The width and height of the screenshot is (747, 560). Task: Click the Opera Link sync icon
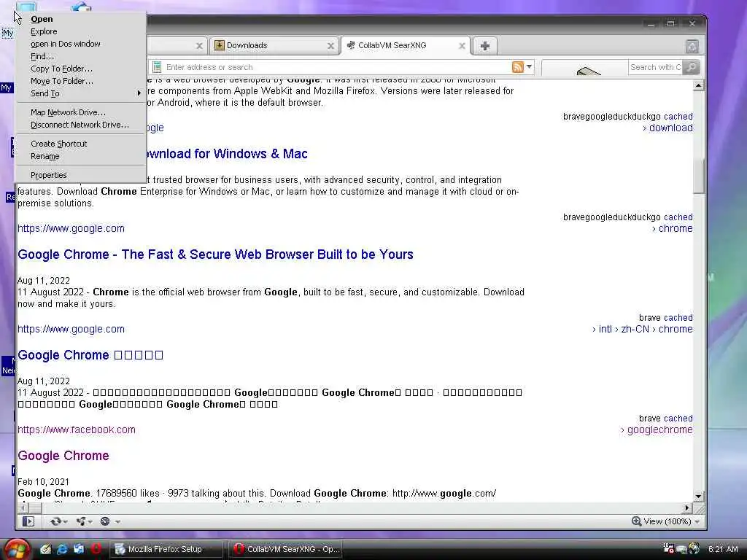[x=55, y=521]
